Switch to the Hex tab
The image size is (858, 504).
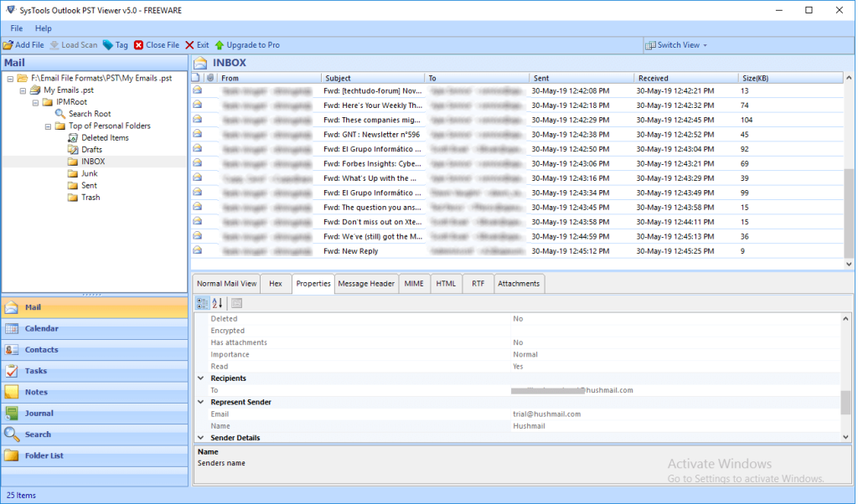click(276, 284)
